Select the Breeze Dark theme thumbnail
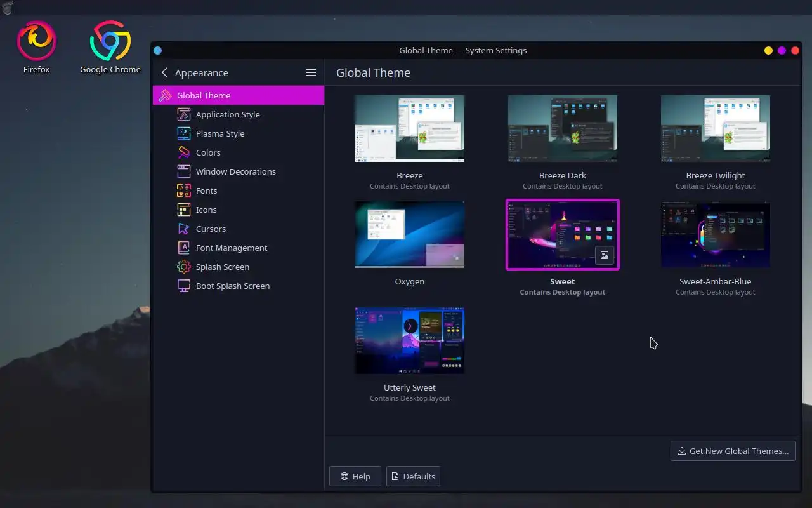Viewport: 812px width, 508px height. point(563,129)
